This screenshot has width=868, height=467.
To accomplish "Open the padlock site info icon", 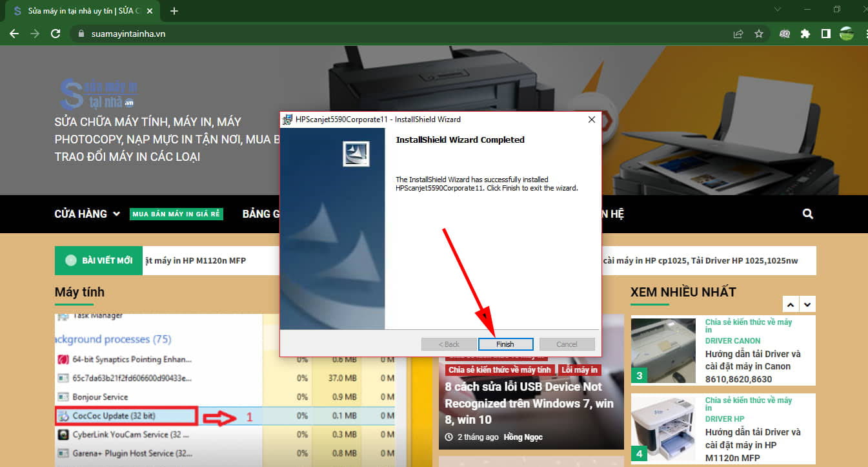I will pos(81,34).
